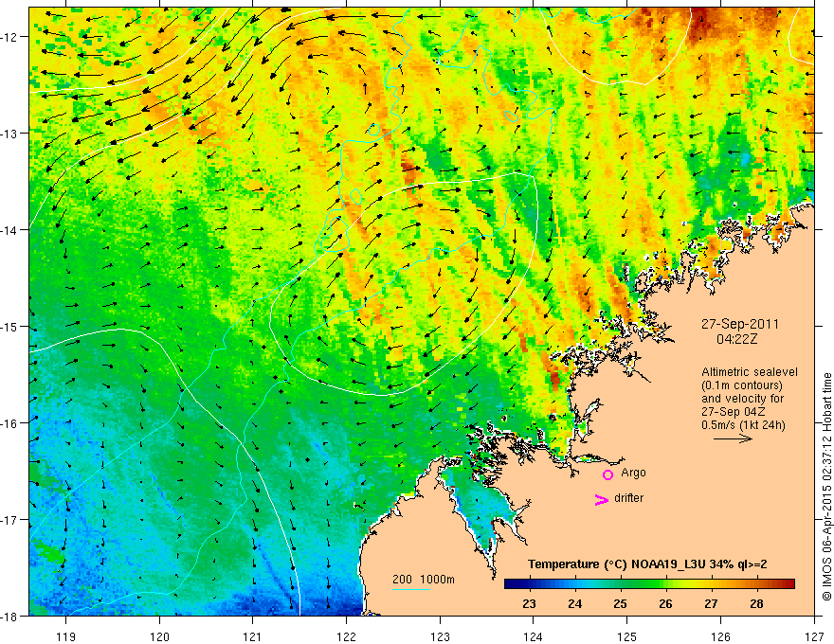Click the '(0.1m contours)' legend text

(742, 385)
